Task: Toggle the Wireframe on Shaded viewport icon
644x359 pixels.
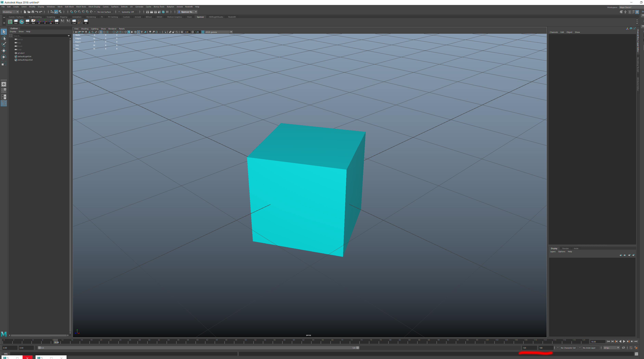Action: 135,32
